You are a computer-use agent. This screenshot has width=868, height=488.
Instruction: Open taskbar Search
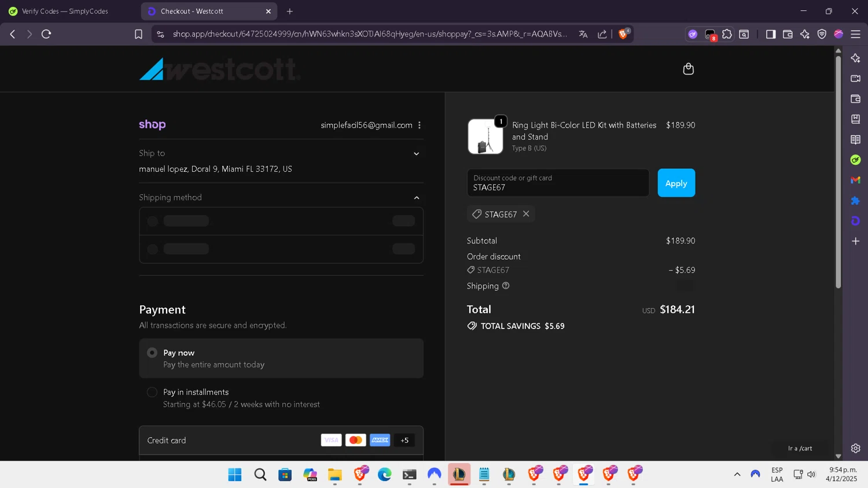260,475
